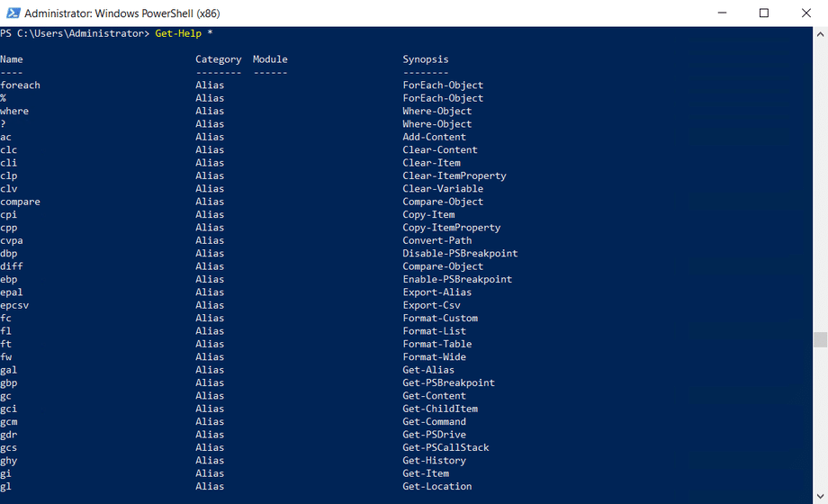Click the PowerShell icon in the title bar
828x504 pixels.
pos(12,13)
